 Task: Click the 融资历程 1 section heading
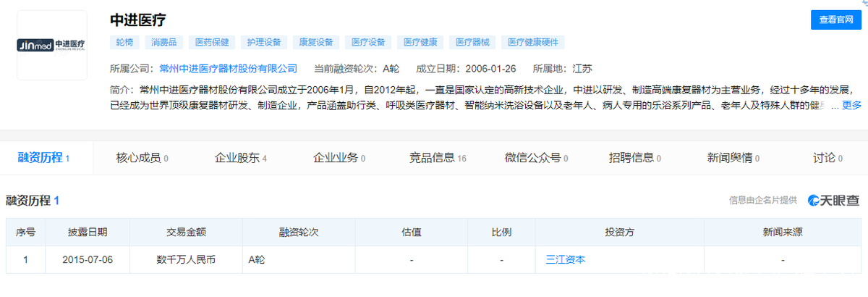tap(33, 201)
